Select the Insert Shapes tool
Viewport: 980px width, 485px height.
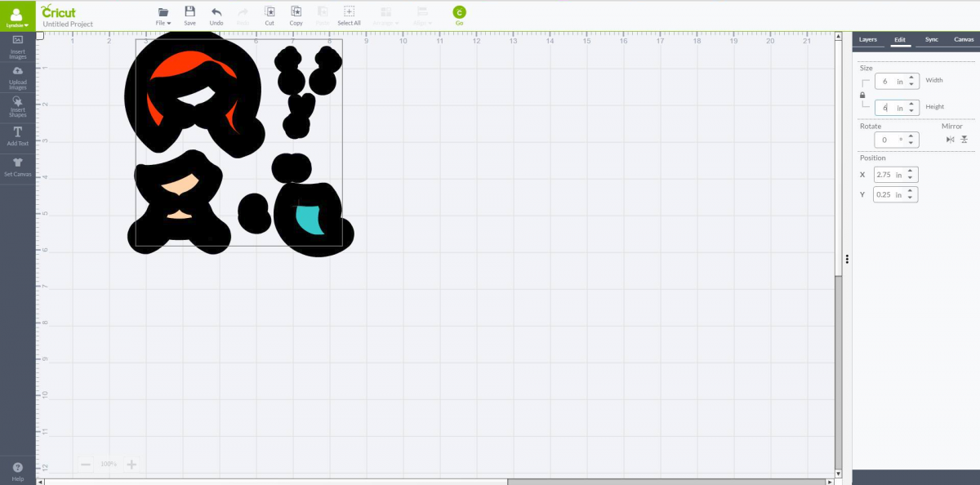17,106
